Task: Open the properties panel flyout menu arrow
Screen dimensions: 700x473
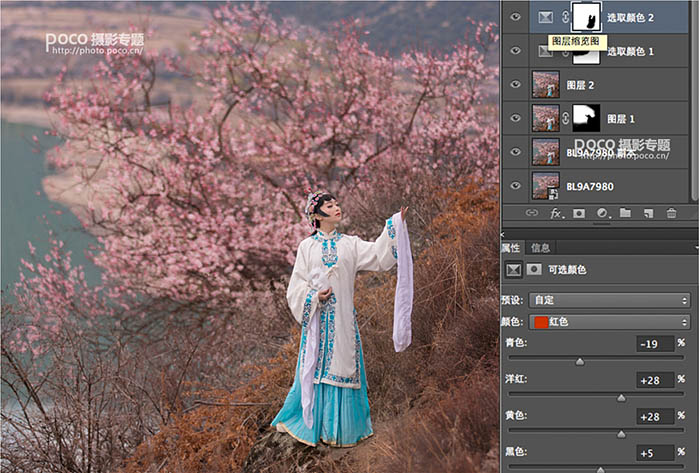Action: [697, 247]
